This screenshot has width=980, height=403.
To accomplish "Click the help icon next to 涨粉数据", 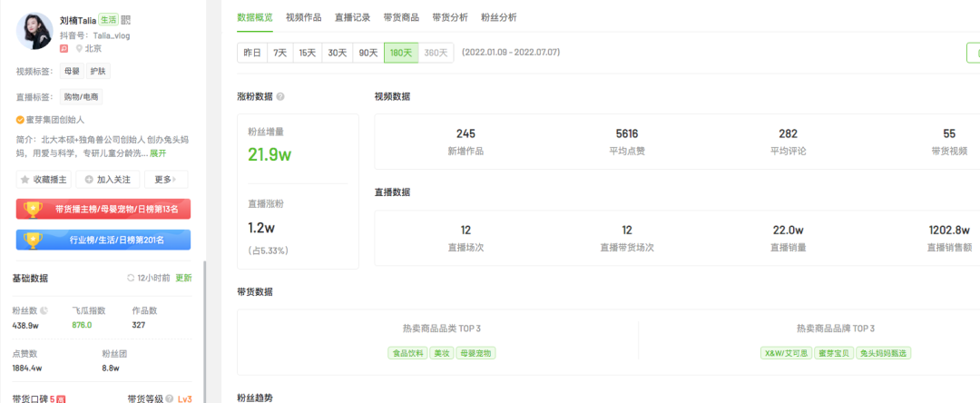I will (280, 96).
